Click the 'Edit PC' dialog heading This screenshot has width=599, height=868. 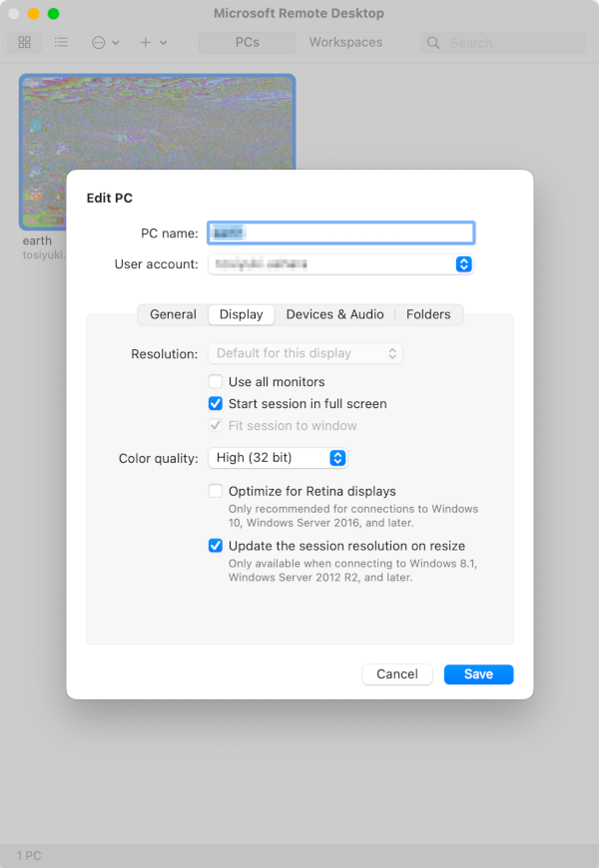pos(109,199)
